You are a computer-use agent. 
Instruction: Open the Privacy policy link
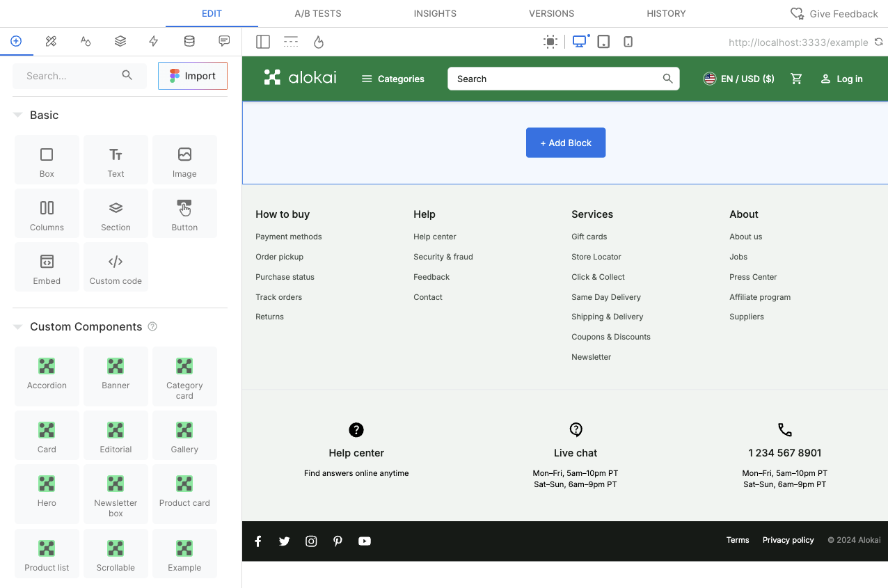click(x=788, y=540)
